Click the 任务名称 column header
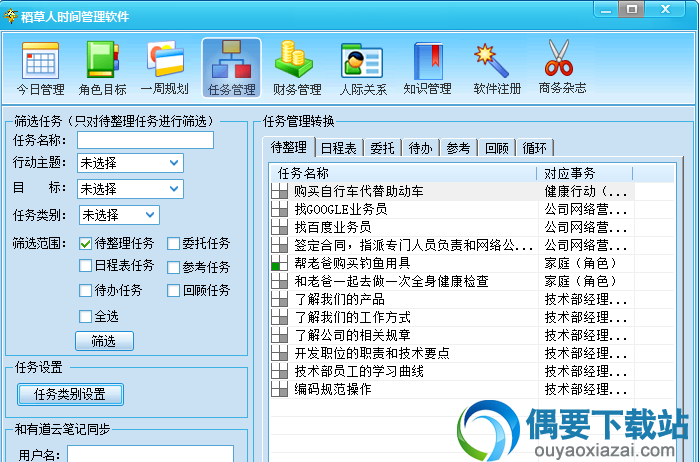This screenshot has width=700, height=462. coord(403,173)
